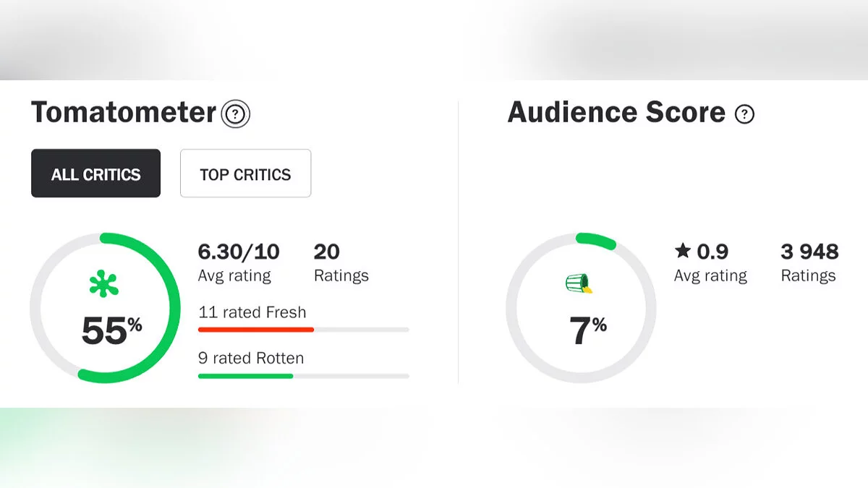Viewport: 868px width, 488px height.
Task: Select the ALL CRITICS tab
Action: tap(95, 174)
